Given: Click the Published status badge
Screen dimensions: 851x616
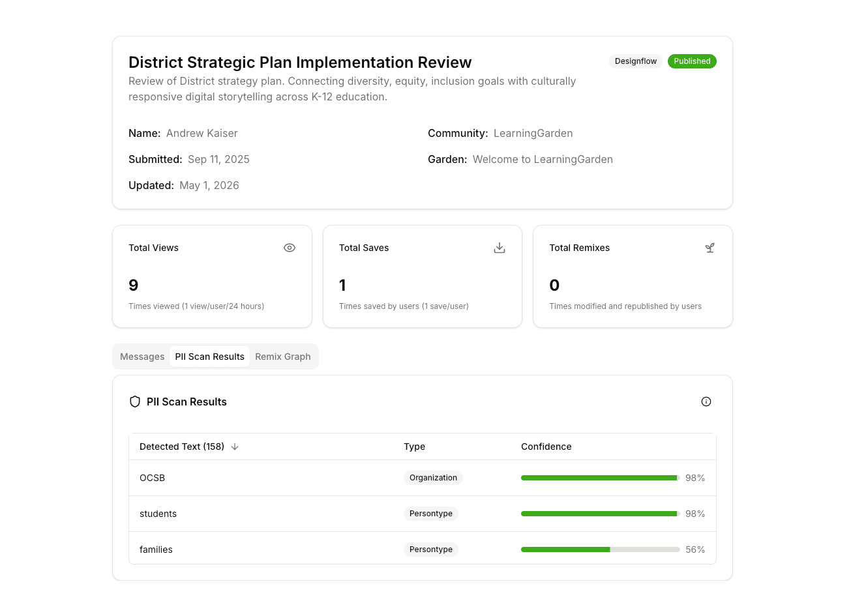Looking at the screenshot, I should (692, 61).
